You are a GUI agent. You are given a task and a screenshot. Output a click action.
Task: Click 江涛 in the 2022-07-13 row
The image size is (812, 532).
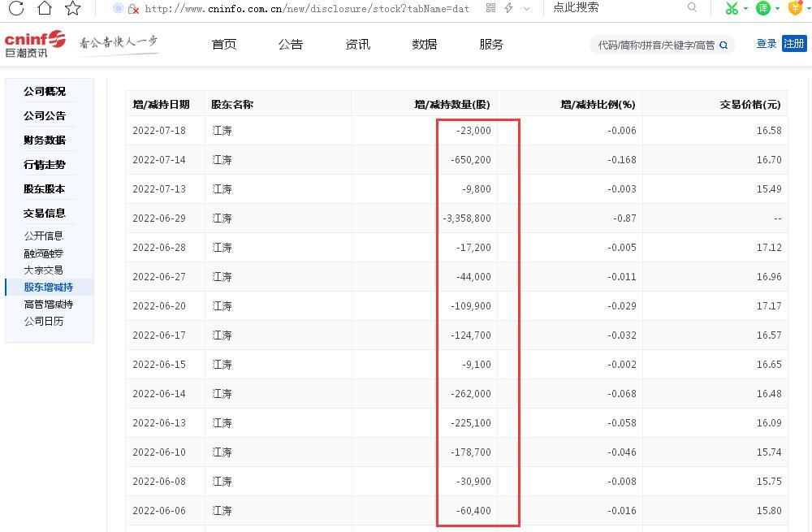(x=222, y=189)
